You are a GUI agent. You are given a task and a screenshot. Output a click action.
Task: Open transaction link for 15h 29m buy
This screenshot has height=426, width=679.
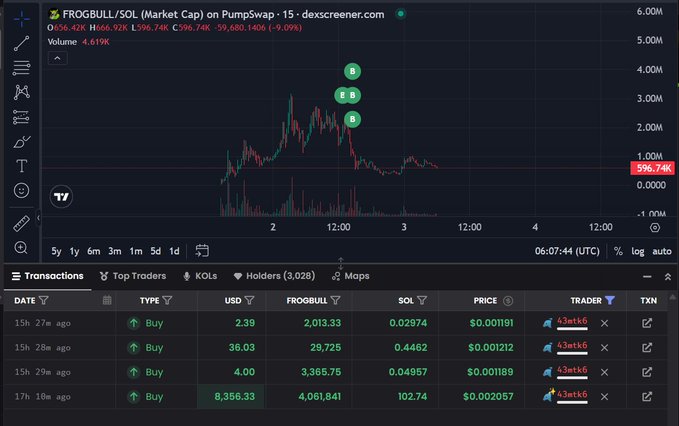point(647,372)
